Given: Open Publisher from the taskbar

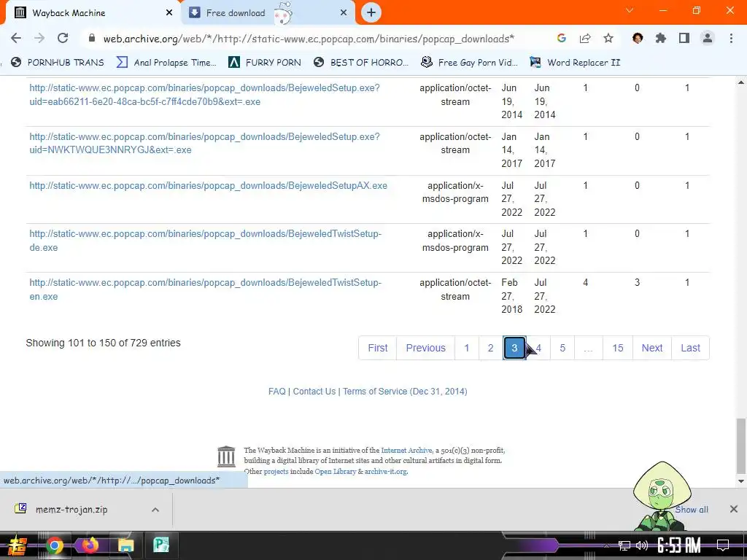Looking at the screenshot, I should (x=161, y=545).
